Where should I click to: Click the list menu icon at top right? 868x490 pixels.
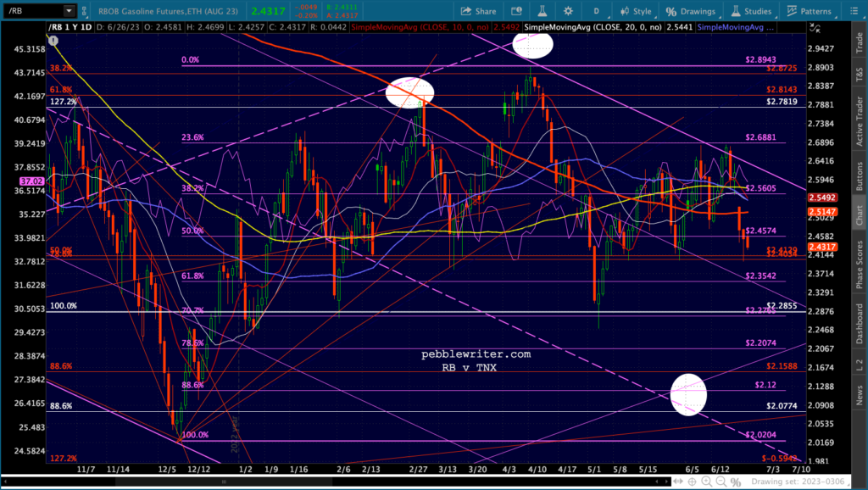(854, 11)
